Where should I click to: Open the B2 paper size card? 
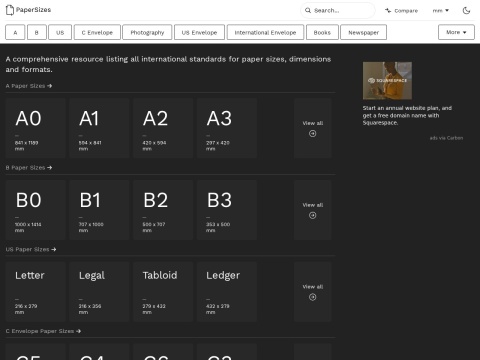pyautogui.click(x=163, y=210)
